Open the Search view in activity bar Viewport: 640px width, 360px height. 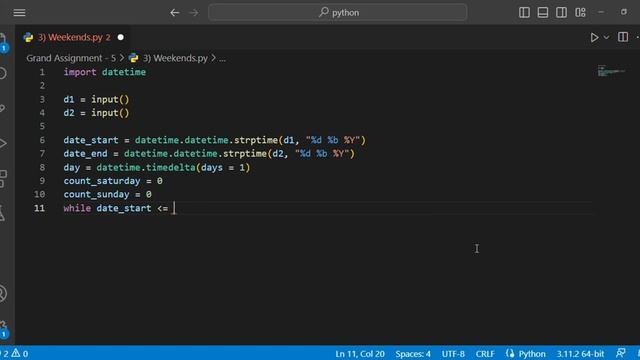(3, 73)
